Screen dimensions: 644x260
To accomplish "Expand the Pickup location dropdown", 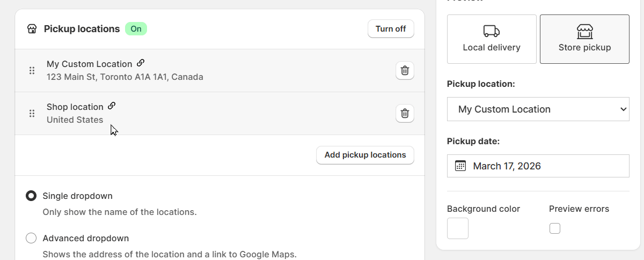I will 538,109.
